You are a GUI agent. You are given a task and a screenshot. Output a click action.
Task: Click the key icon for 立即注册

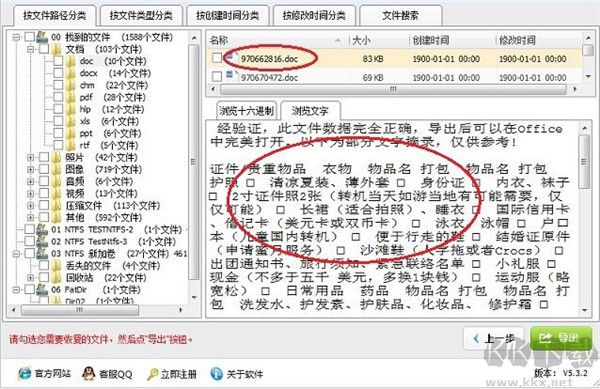coord(152,374)
